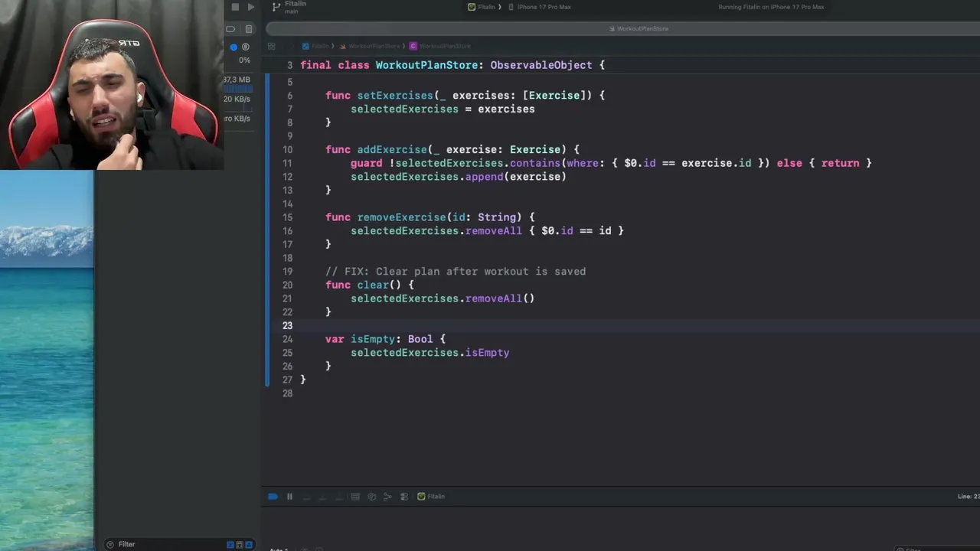
Task: Click the Running Fitalin activity status
Action: pyautogui.click(x=771, y=7)
